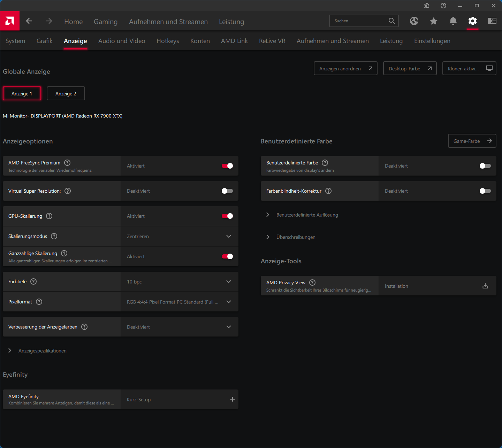Expand Anzeigespezifikationen section
The width and height of the screenshot is (502, 448).
(x=37, y=350)
